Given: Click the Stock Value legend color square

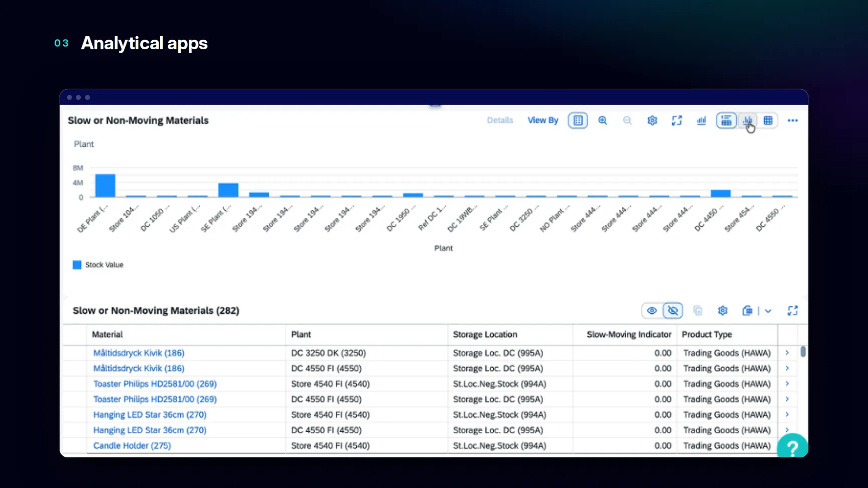Looking at the screenshot, I should point(77,265).
